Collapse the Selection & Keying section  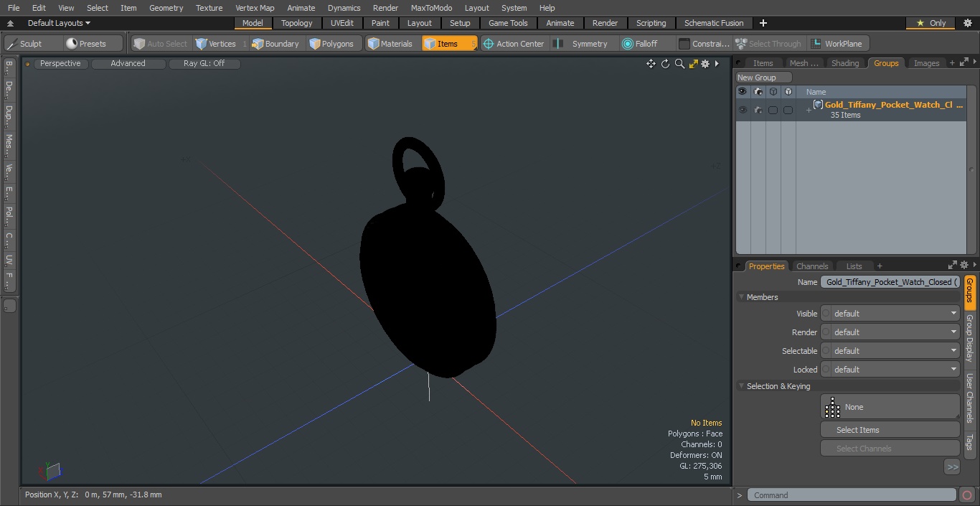point(741,386)
